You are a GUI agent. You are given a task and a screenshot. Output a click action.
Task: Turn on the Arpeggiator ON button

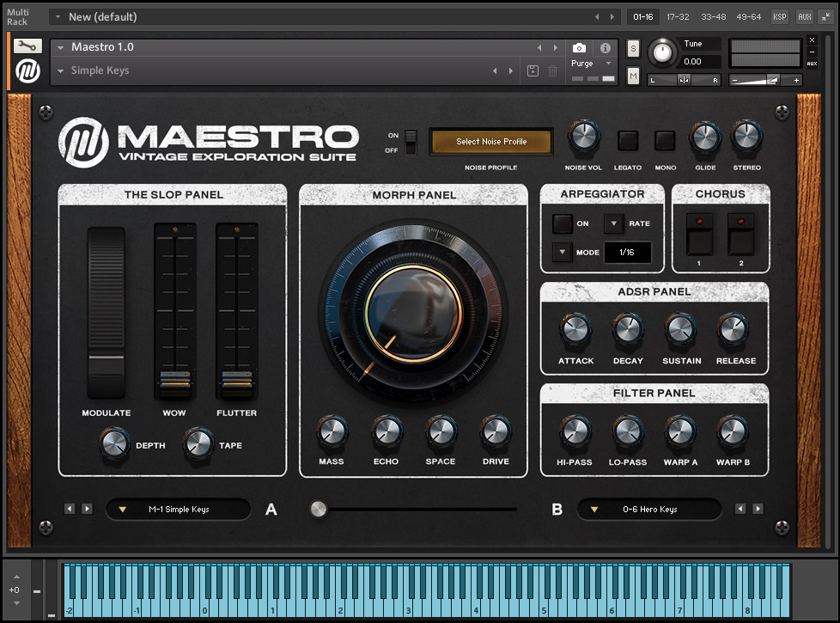[x=562, y=223]
